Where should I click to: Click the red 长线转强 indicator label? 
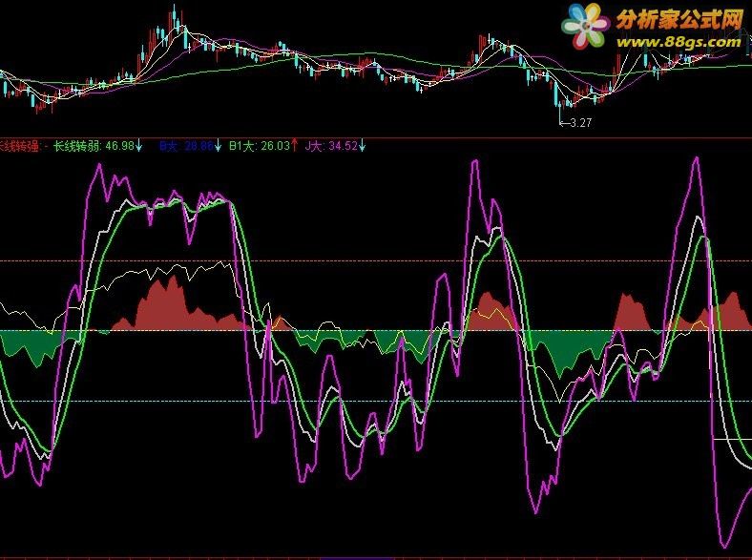point(19,146)
